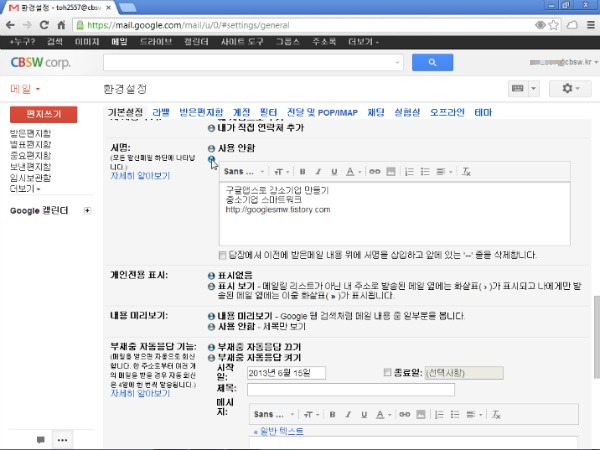This screenshot has height=450, width=600.
Task: Check the signature-before-quoted-text checkbox
Action: pyautogui.click(x=222, y=255)
